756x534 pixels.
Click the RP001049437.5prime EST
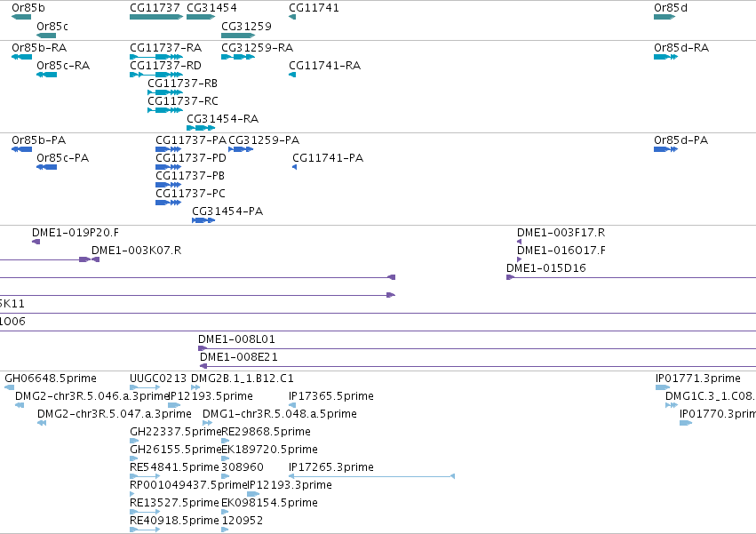point(132,494)
